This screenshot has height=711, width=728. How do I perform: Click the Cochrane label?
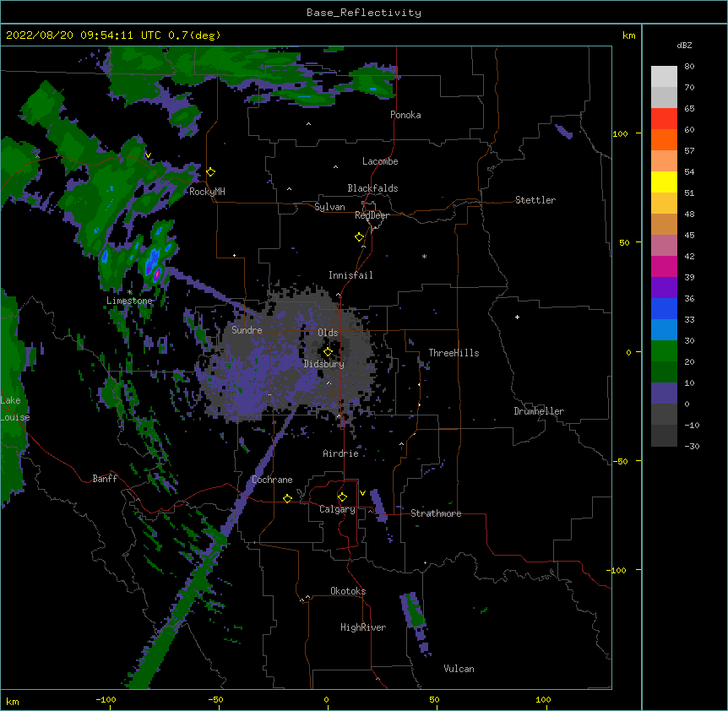pos(272,480)
